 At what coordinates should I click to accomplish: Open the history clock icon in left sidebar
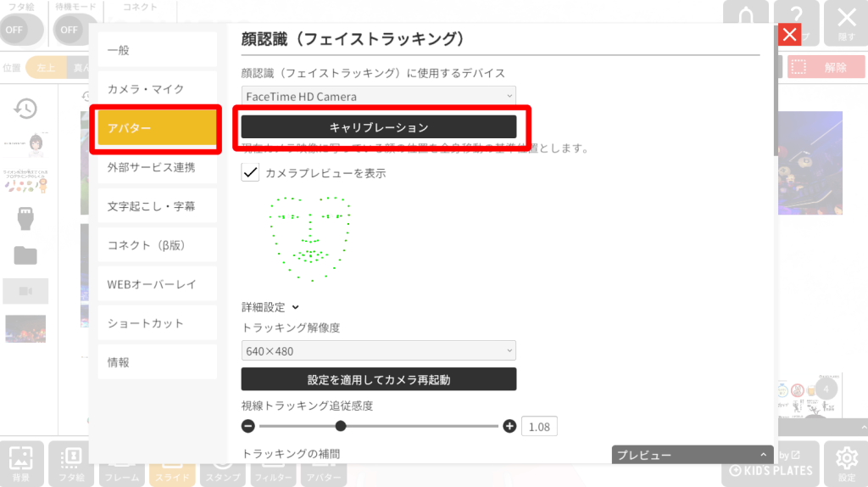[25, 109]
